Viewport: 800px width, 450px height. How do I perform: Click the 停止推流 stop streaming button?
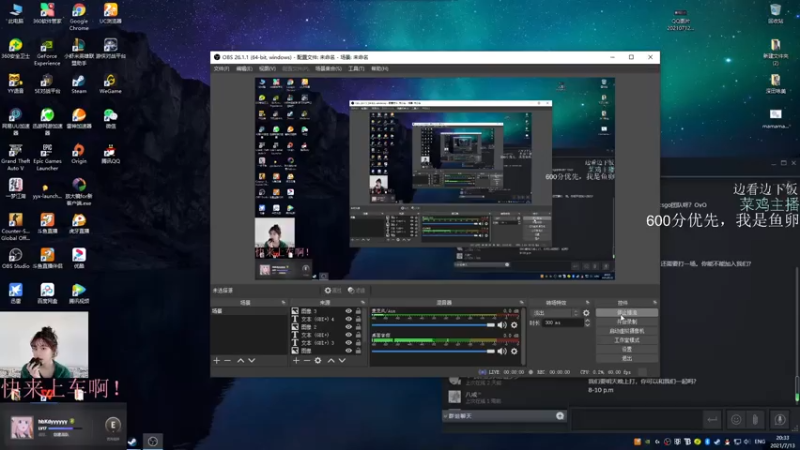point(627,312)
